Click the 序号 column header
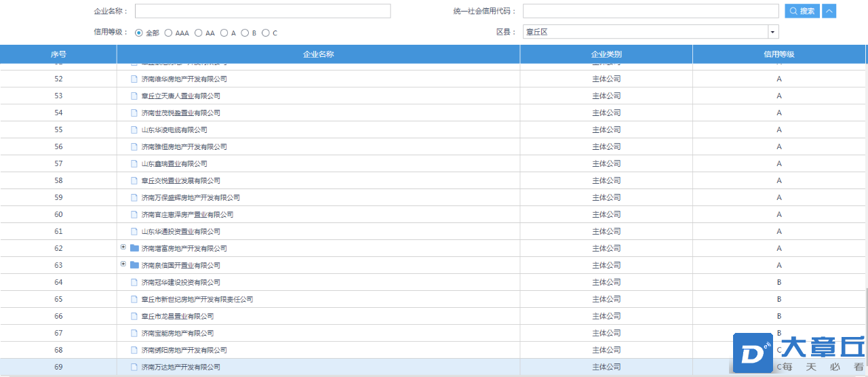Screen dimensions: 868x377 click(58, 54)
